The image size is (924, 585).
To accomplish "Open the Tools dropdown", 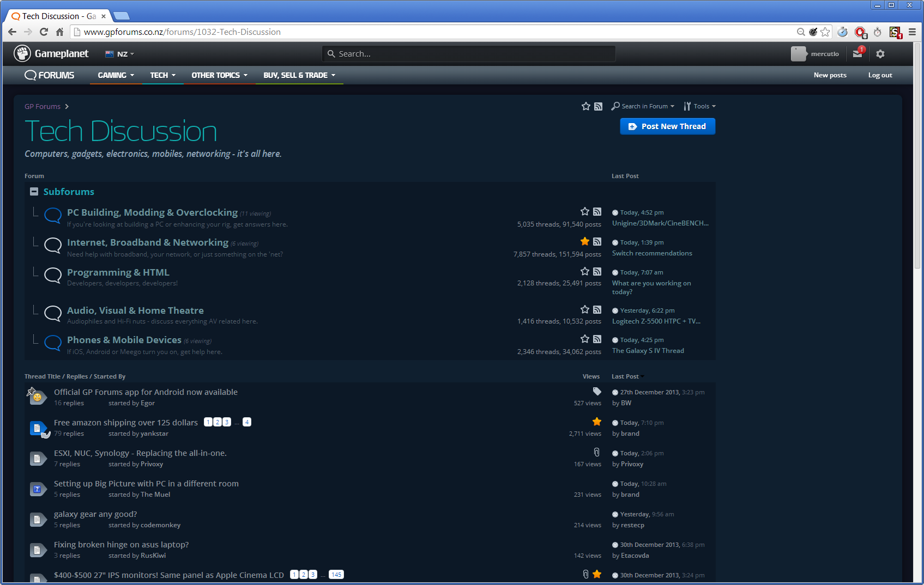I will click(700, 106).
